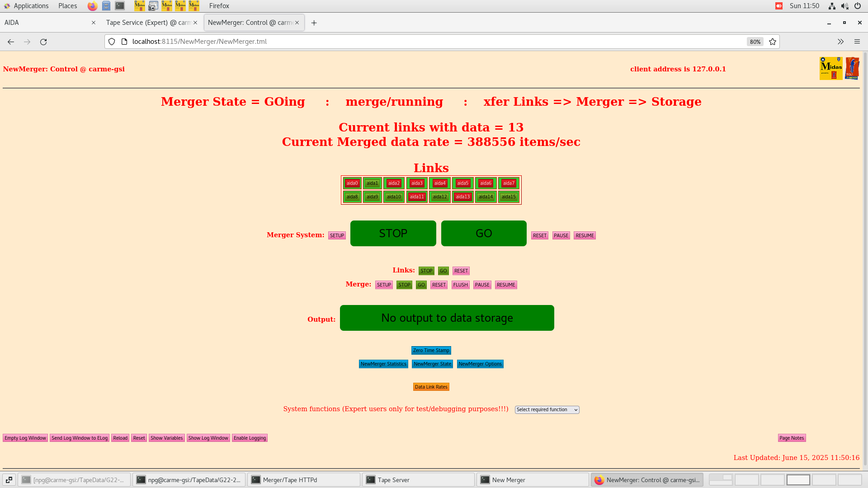
Task: Launch a Midas shortcut from the top panel
Action: pos(139,6)
